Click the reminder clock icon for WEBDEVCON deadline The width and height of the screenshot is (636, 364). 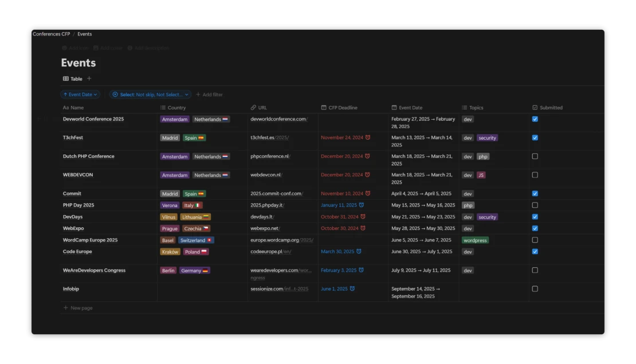(x=367, y=175)
